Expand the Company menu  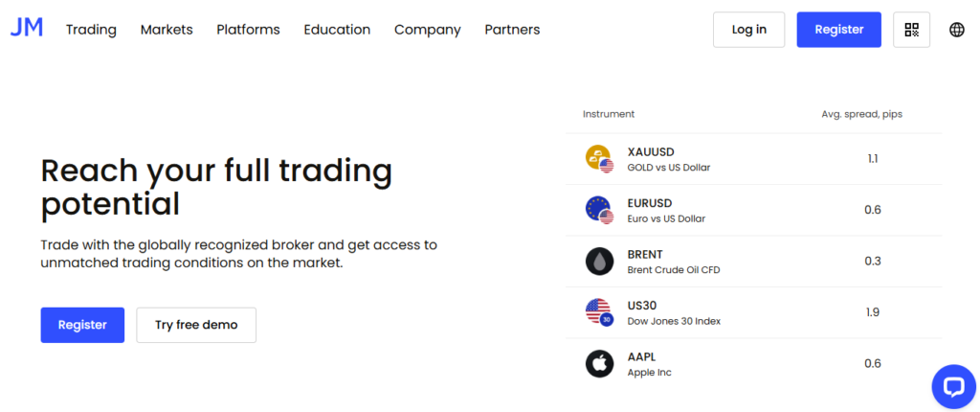427,30
